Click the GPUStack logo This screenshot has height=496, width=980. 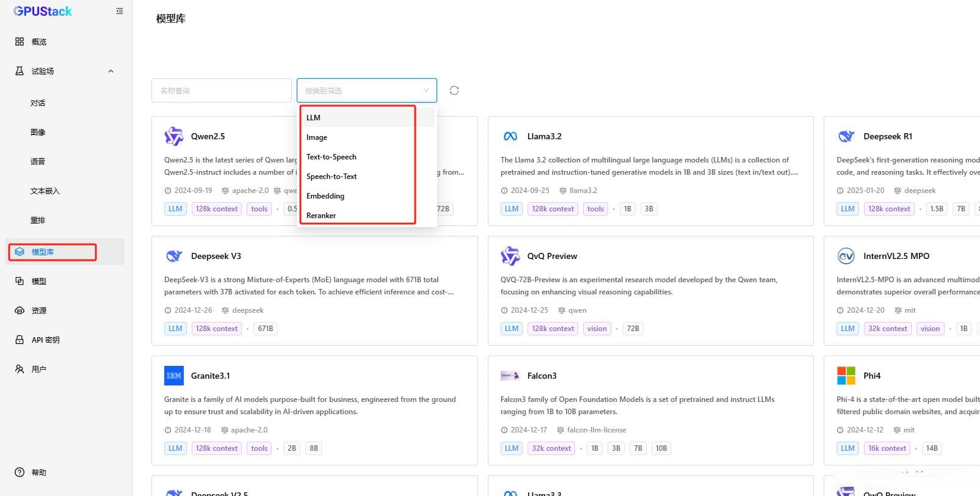click(43, 11)
